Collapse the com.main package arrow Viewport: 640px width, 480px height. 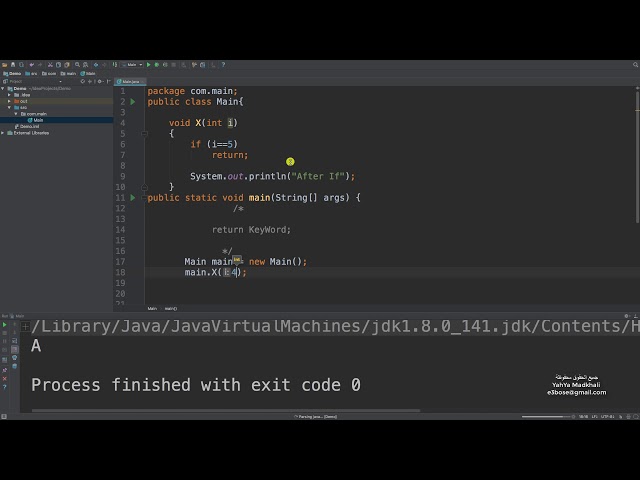pos(16,114)
